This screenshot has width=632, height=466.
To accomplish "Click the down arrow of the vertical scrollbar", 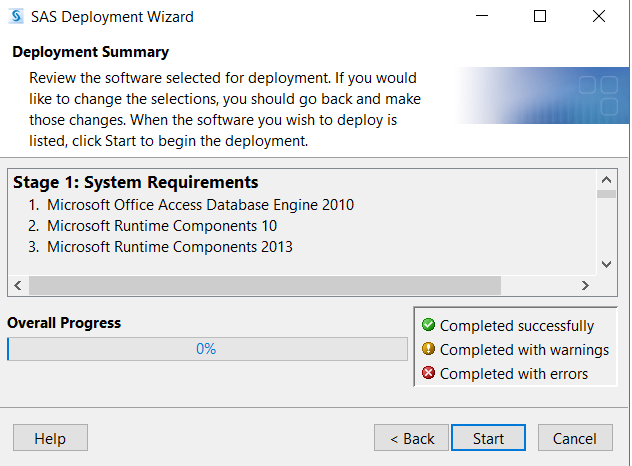I will coord(606,264).
